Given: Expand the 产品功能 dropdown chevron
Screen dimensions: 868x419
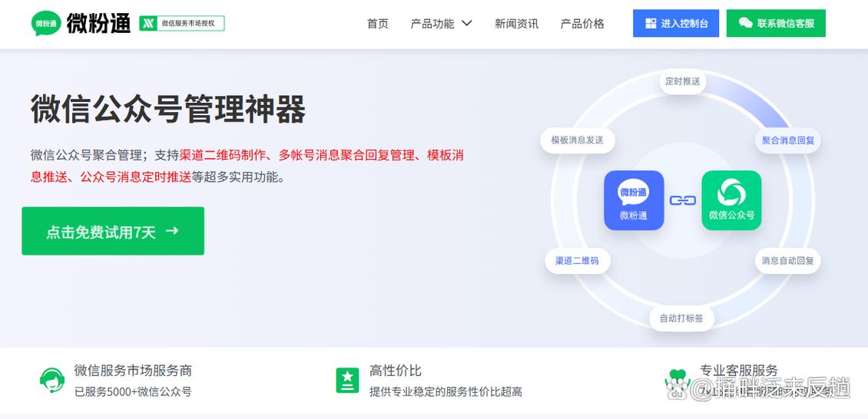Looking at the screenshot, I should click(x=467, y=23).
